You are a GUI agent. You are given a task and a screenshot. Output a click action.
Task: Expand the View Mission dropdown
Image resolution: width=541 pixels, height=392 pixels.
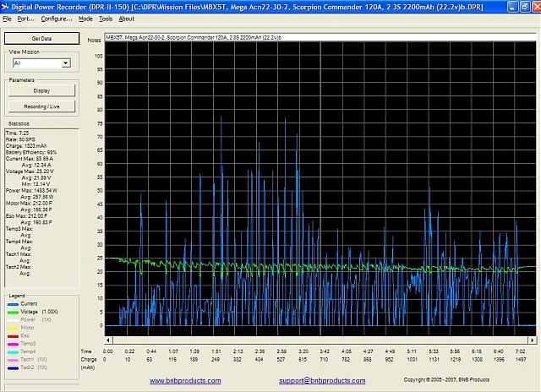tap(65, 63)
